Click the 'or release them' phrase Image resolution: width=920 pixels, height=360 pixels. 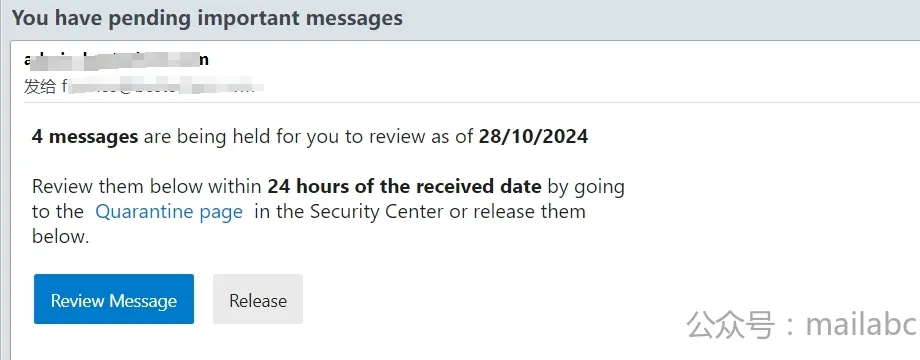pyautogui.click(x=518, y=212)
